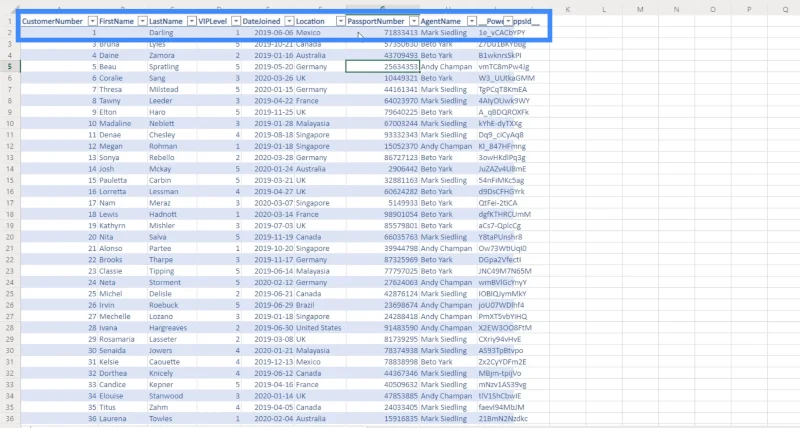Screen dimensions: 800x428
Task: Click the JNC49M7N65M ID cell
Action: tap(506, 271)
